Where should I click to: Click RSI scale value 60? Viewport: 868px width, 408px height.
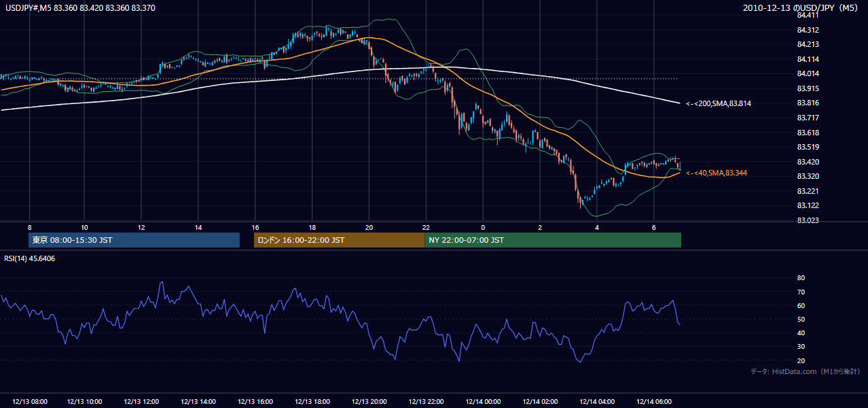[x=801, y=305]
